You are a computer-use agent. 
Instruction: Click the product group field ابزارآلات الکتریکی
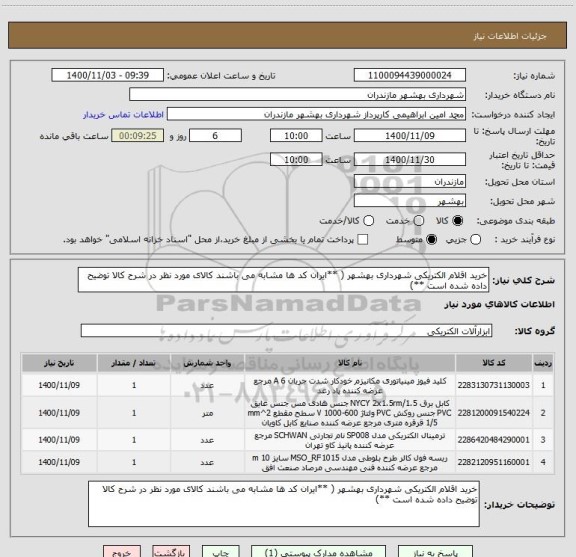coord(286,331)
